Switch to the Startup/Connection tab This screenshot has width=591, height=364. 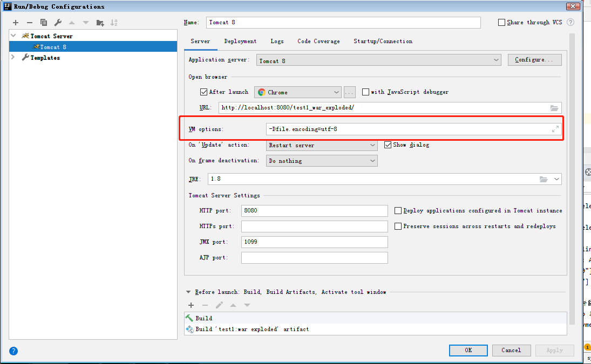tap(383, 42)
